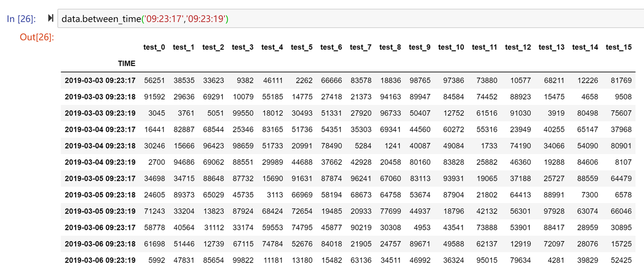Click cell value 16441 in test_0
Image resolution: width=644 pixels, height=276 pixels.
pyautogui.click(x=155, y=130)
